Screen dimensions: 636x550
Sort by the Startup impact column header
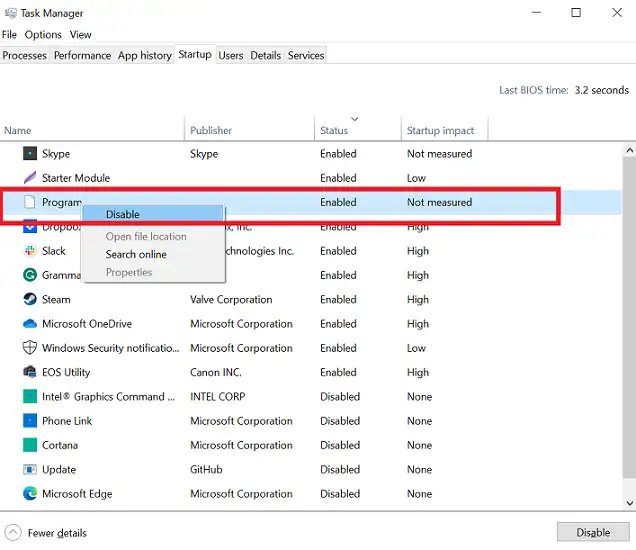pyautogui.click(x=445, y=130)
